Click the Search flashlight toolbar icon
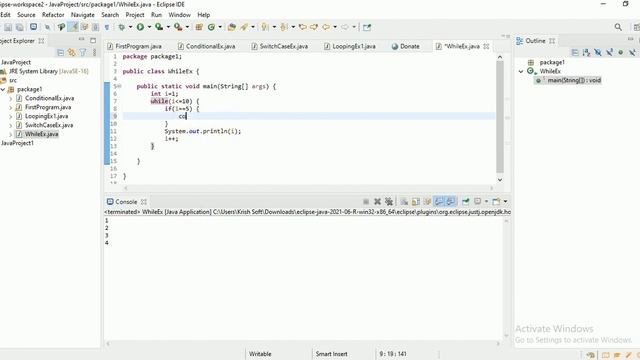The image size is (640, 360). coord(244,27)
